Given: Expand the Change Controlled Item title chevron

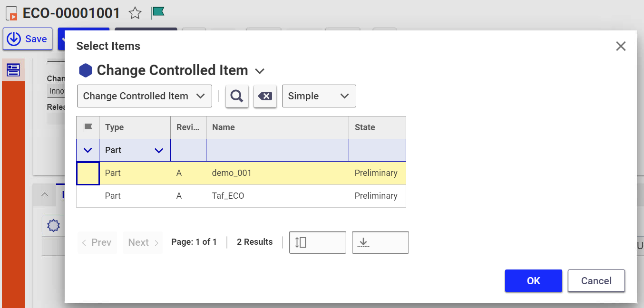Looking at the screenshot, I should [x=260, y=71].
